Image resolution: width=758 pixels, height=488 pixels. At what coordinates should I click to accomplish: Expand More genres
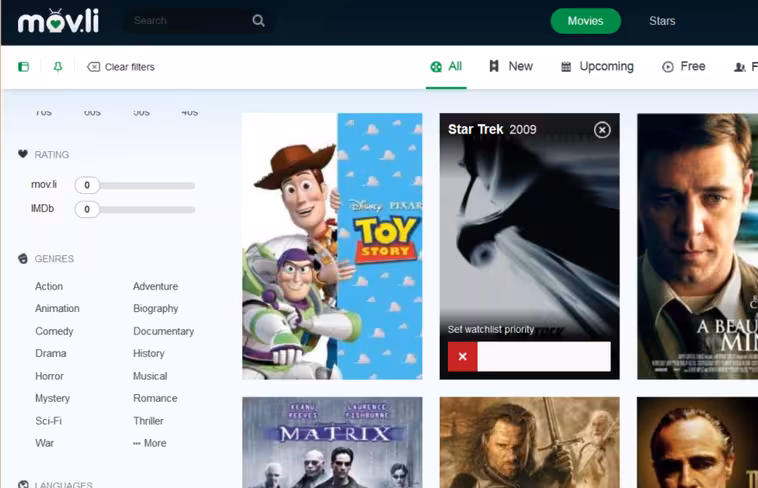pyautogui.click(x=150, y=443)
